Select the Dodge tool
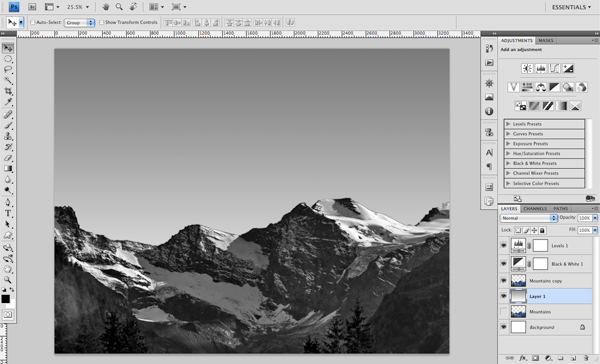Screen dimensions: 600x364 (8, 190)
